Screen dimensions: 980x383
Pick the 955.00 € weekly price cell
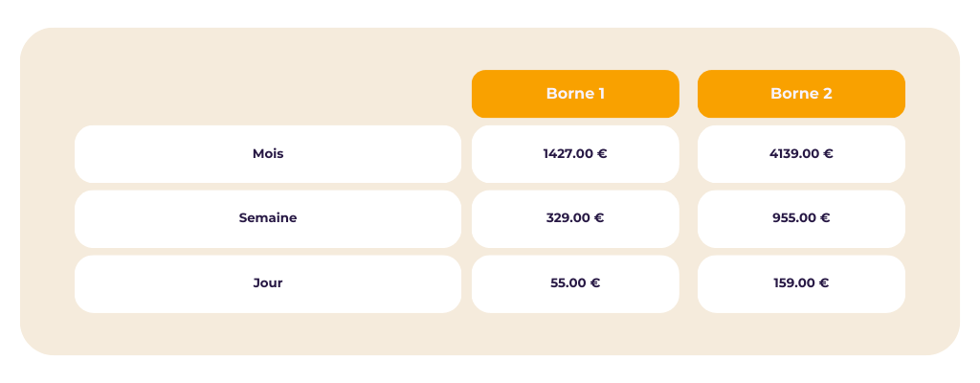801,218
